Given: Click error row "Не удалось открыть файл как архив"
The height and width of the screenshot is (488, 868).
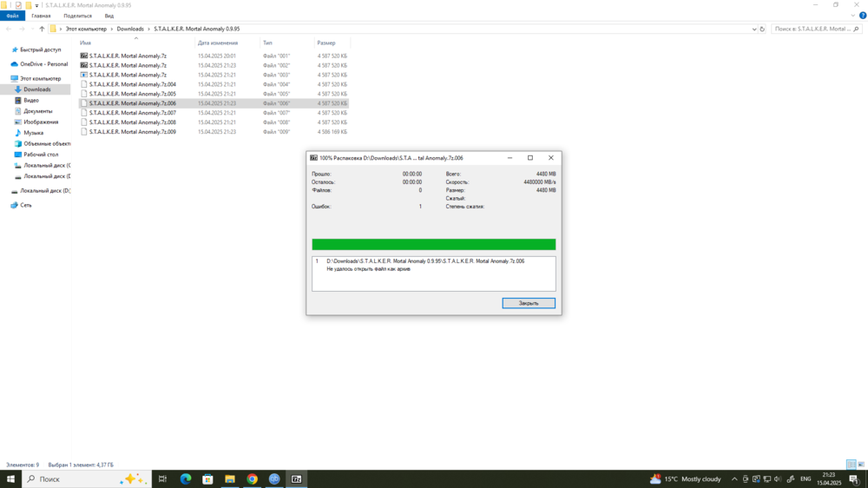Looking at the screenshot, I should pos(368,269).
